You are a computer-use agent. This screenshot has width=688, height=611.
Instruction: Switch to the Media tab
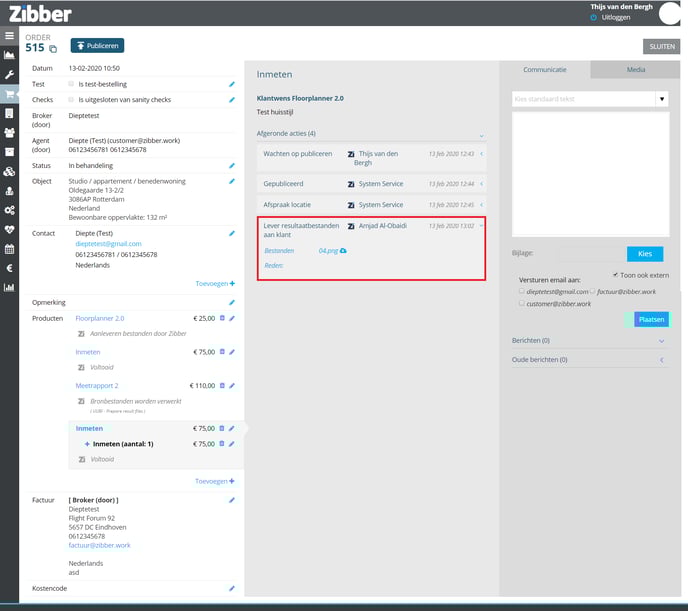pyautogui.click(x=635, y=70)
